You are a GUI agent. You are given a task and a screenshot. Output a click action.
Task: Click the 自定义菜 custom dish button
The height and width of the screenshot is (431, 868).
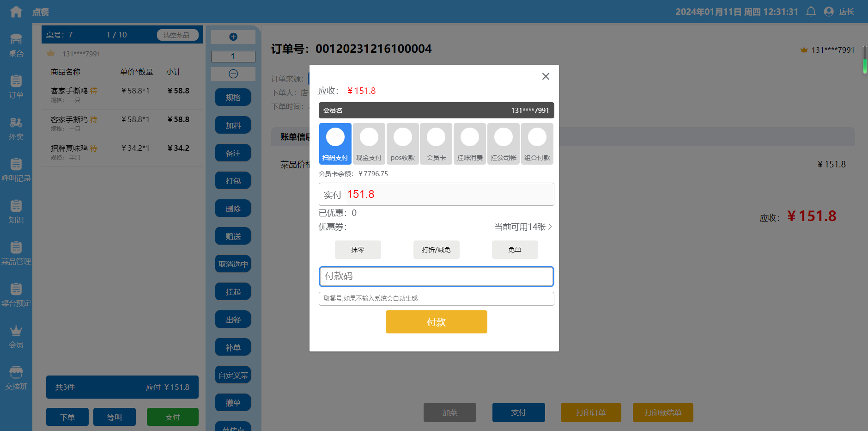pyautogui.click(x=233, y=375)
